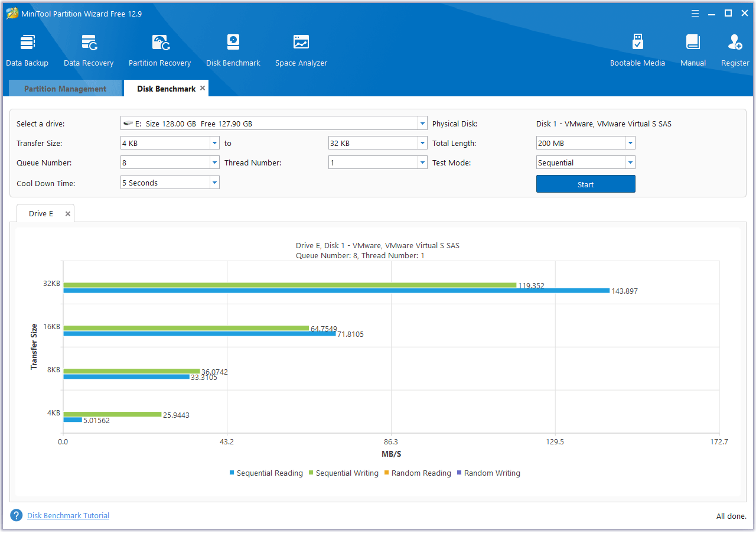
Task: Open the Queue Number selector
Action: pyautogui.click(x=214, y=162)
